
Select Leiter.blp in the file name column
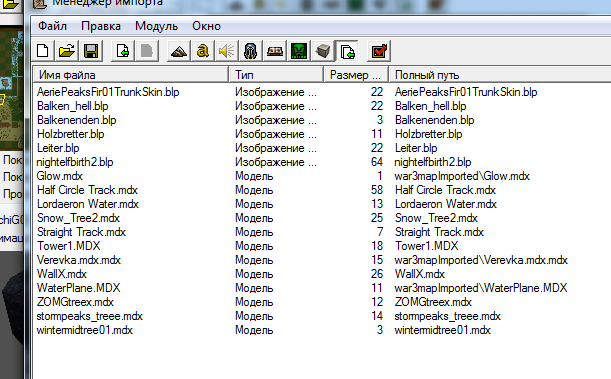click(58, 148)
